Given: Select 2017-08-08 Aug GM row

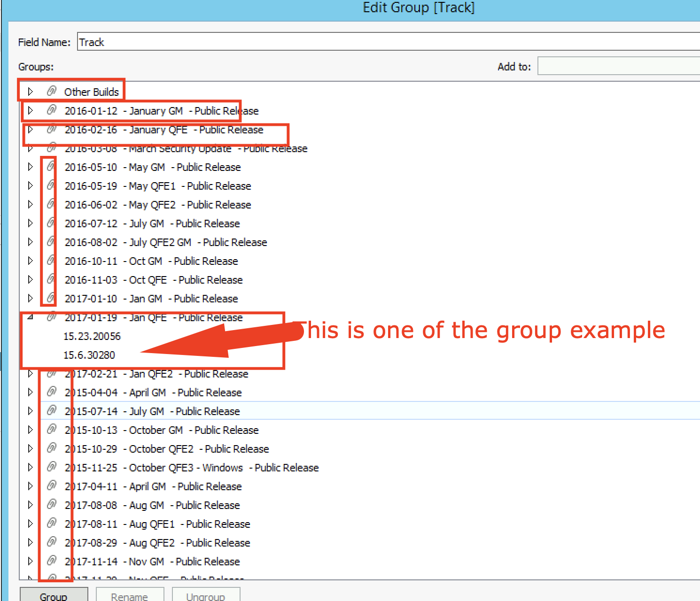Looking at the screenshot, I should click(x=152, y=505).
